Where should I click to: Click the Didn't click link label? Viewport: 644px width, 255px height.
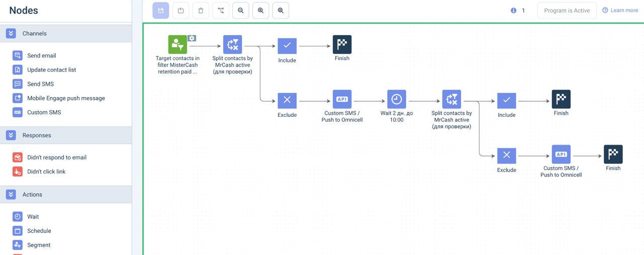pyautogui.click(x=46, y=171)
